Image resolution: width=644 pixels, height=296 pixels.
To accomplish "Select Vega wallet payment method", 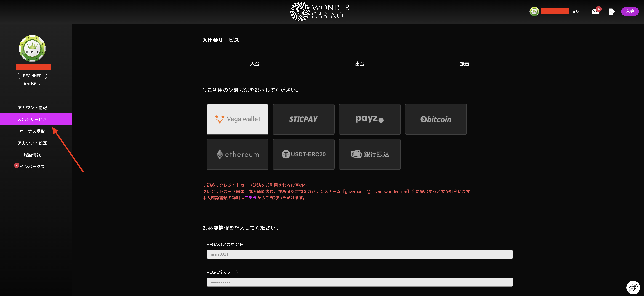I will pos(237,119).
